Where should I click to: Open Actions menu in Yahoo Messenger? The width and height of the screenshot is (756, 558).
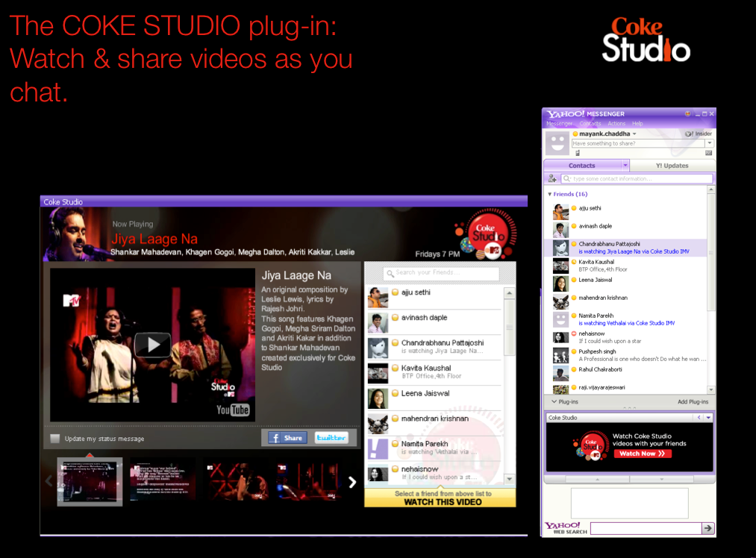616,124
